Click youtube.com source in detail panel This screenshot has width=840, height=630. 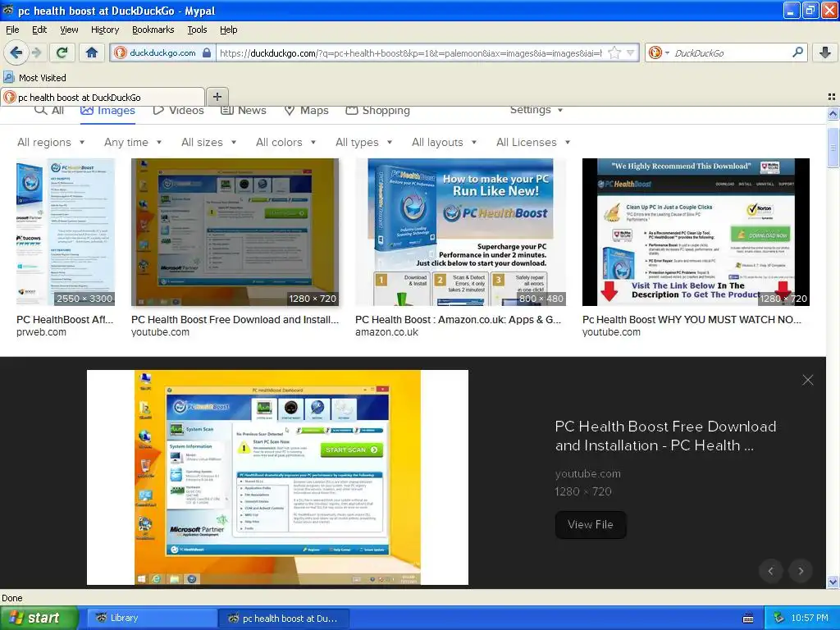point(587,473)
